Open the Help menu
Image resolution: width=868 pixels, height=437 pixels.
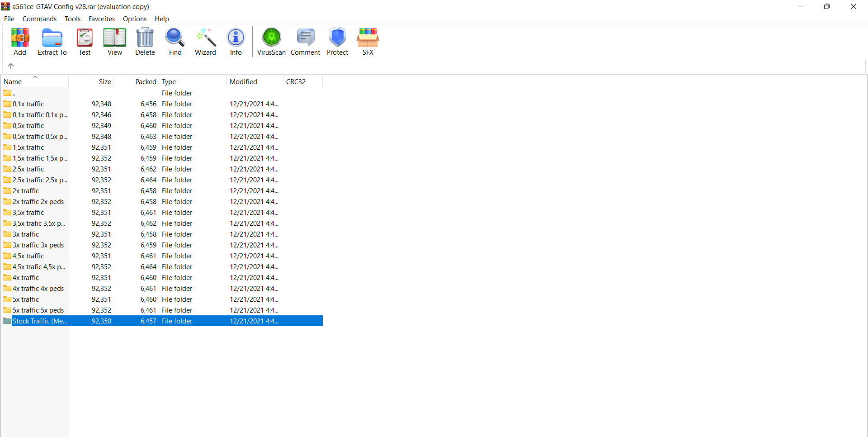coord(162,19)
